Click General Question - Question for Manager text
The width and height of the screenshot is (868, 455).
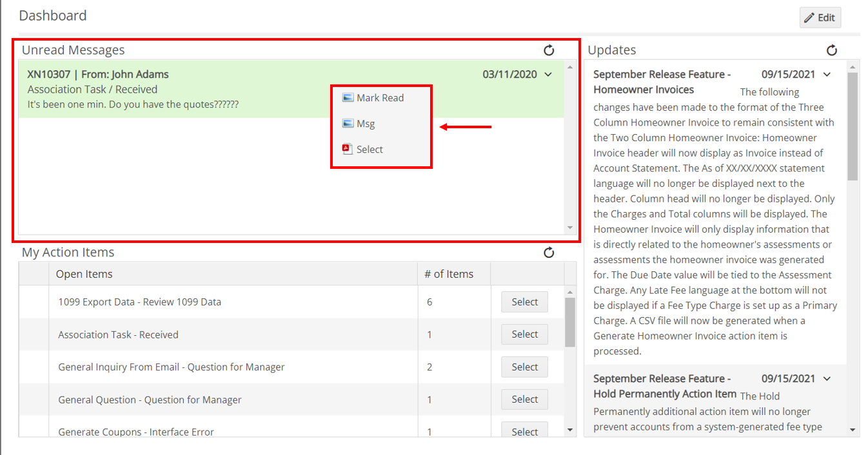click(x=150, y=400)
